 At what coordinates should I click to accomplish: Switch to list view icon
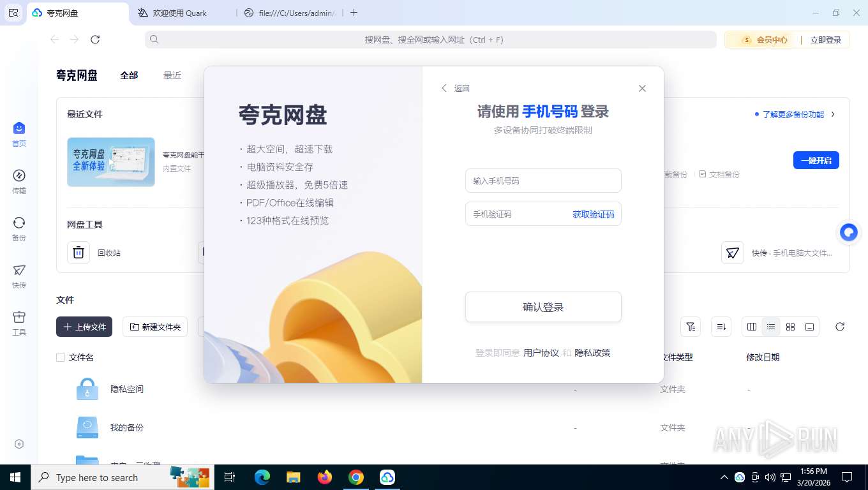pos(771,327)
